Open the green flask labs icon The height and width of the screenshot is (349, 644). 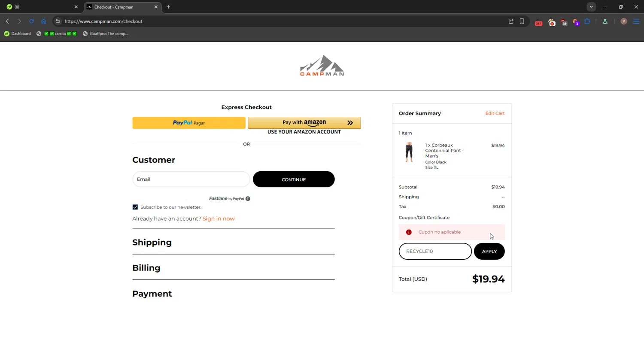coord(605,21)
